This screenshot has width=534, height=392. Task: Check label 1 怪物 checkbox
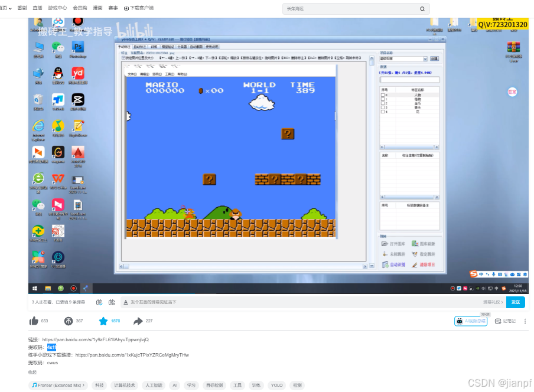tap(383, 99)
